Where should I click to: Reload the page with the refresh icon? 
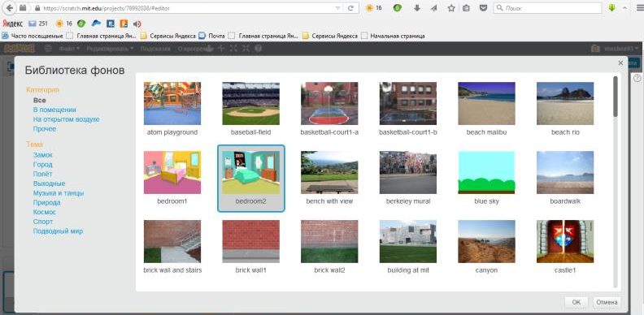350,8
